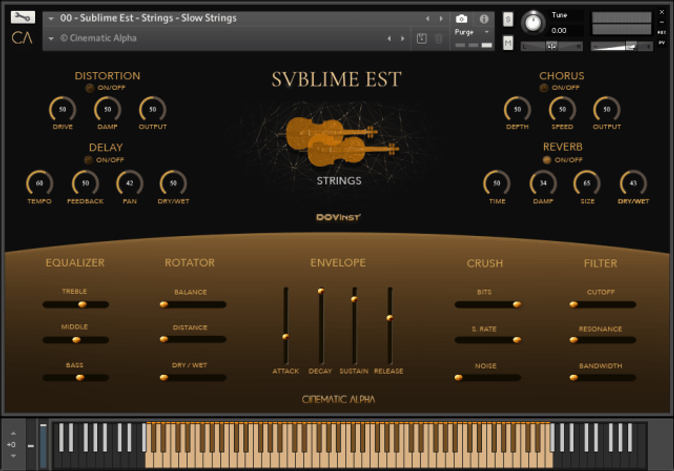Open the Cinematic Alpha preset dropdown arrow
The height and width of the screenshot is (471, 674).
[x=51, y=39]
